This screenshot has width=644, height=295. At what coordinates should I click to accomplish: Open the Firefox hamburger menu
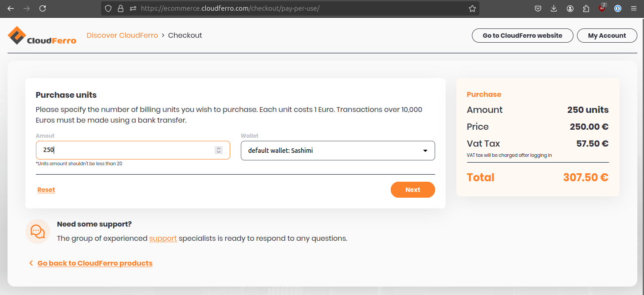click(x=634, y=8)
